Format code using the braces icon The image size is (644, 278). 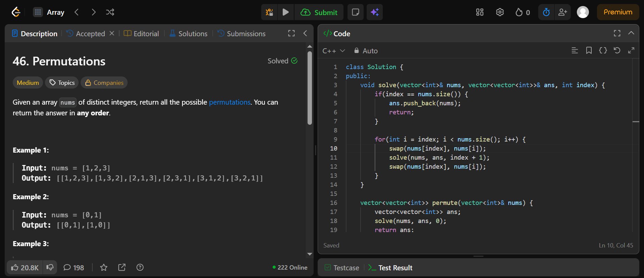(603, 51)
